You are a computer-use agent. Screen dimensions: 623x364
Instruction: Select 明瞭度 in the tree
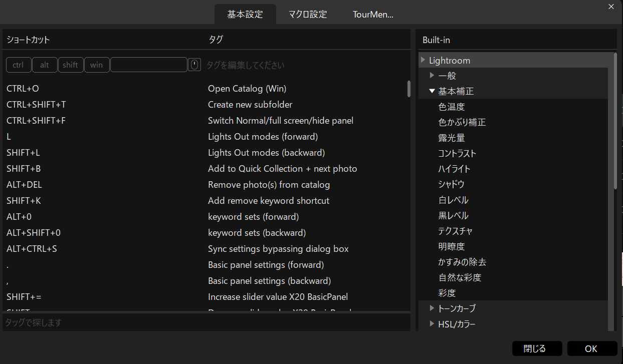[452, 246]
